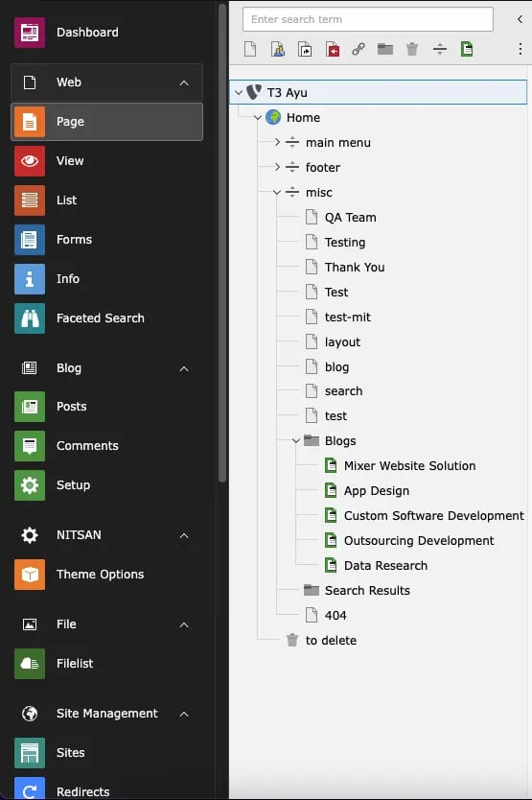Image resolution: width=532 pixels, height=800 pixels.
Task: Click the page tree search field
Action: [368, 19]
